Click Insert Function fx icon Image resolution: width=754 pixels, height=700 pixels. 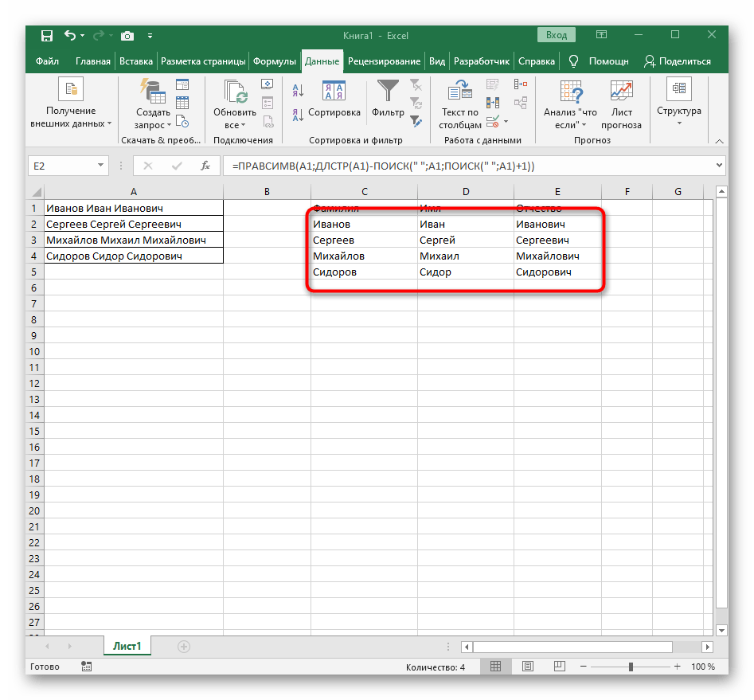coord(205,166)
